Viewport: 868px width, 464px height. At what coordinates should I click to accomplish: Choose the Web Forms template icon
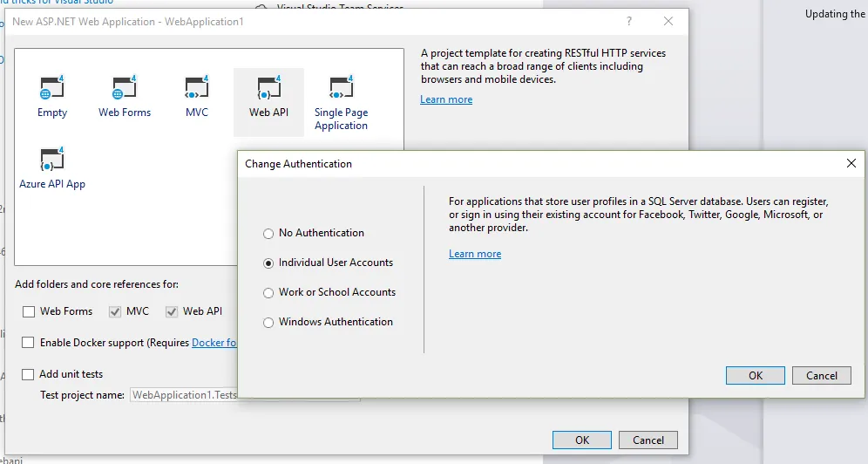point(125,87)
